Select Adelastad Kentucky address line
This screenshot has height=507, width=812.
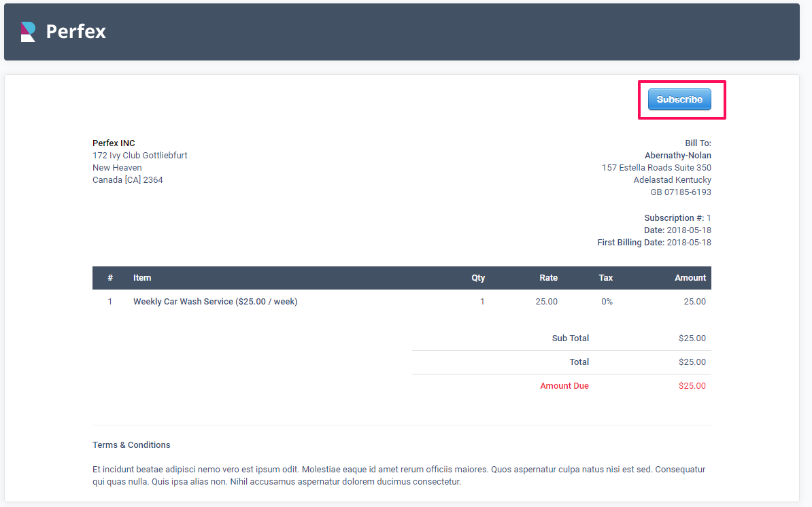click(672, 180)
